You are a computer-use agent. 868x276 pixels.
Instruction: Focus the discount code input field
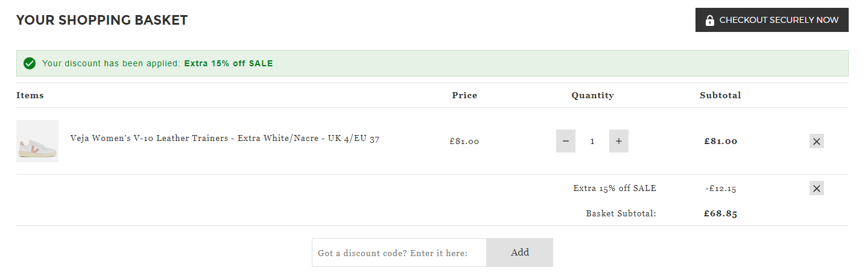pyautogui.click(x=399, y=252)
